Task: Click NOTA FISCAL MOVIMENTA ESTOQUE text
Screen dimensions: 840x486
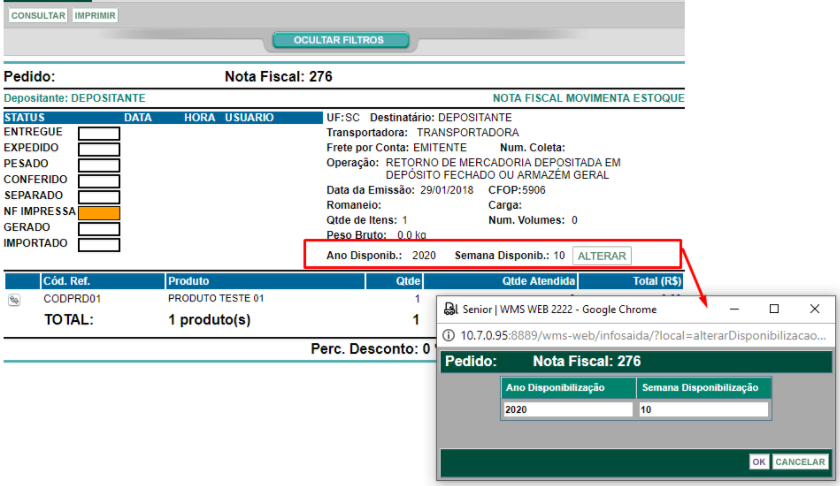Action: pos(588,99)
